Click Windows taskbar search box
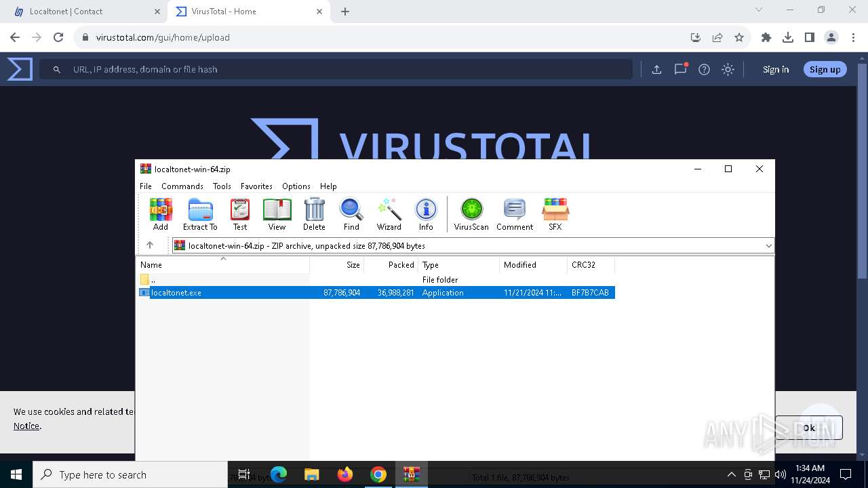Viewport: 868px width, 488px height. (x=130, y=474)
